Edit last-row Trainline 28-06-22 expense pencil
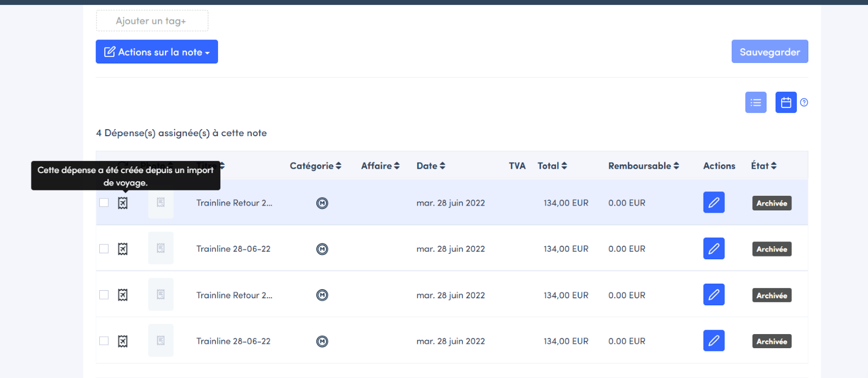 [x=714, y=341]
